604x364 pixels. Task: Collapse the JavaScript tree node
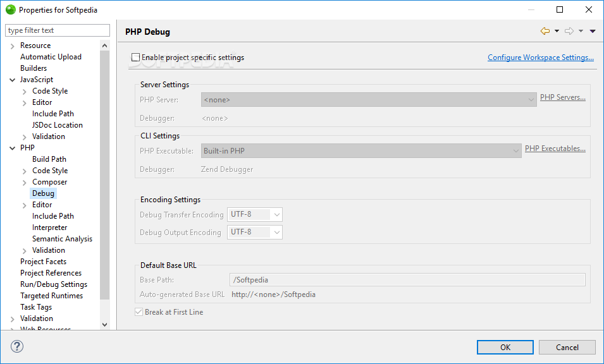point(12,80)
